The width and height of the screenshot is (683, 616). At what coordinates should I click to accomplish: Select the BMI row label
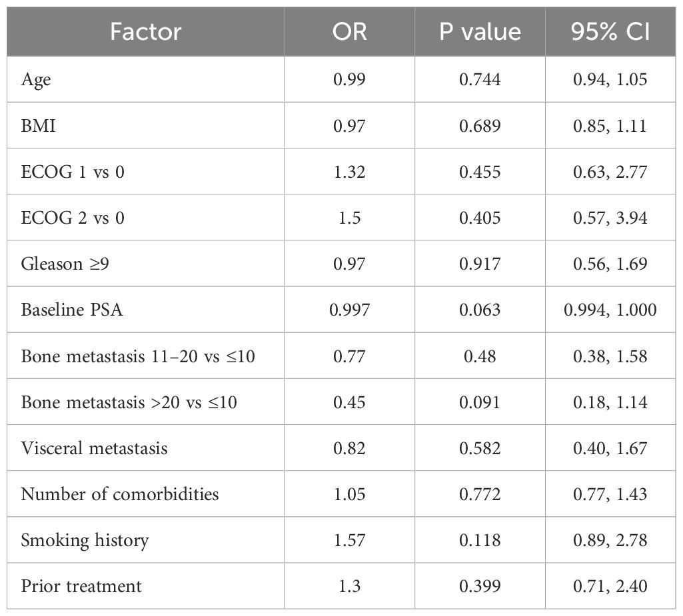point(39,126)
